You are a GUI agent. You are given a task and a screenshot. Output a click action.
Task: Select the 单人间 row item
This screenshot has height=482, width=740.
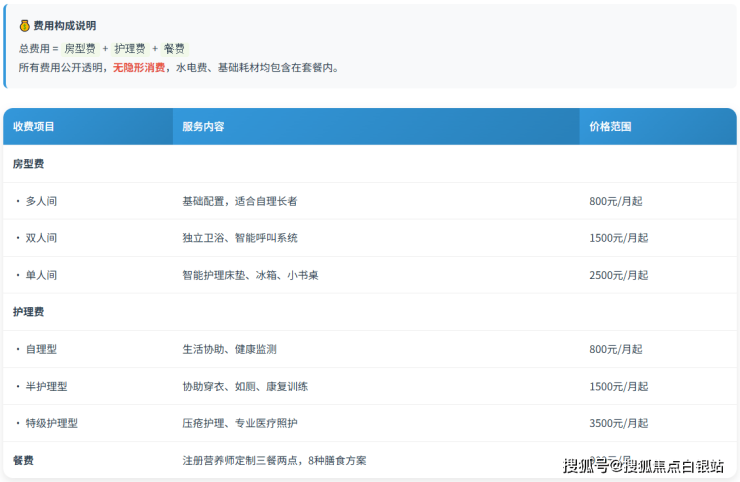[41, 275]
